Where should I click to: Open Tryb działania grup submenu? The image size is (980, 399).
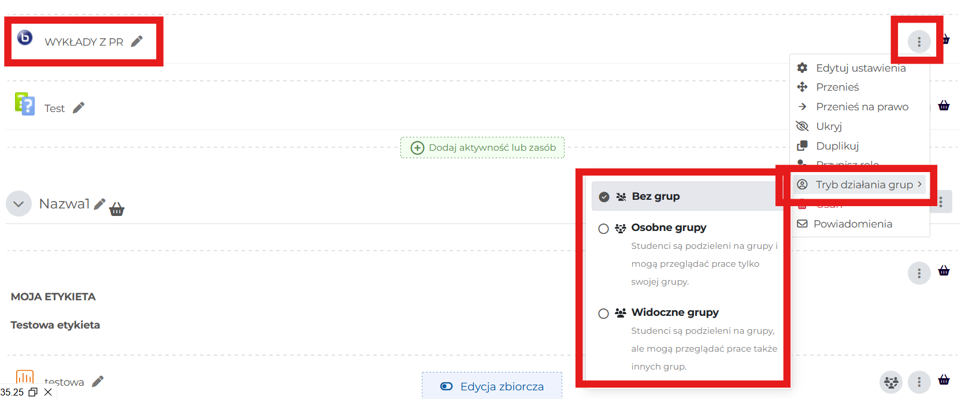tap(864, 185)
